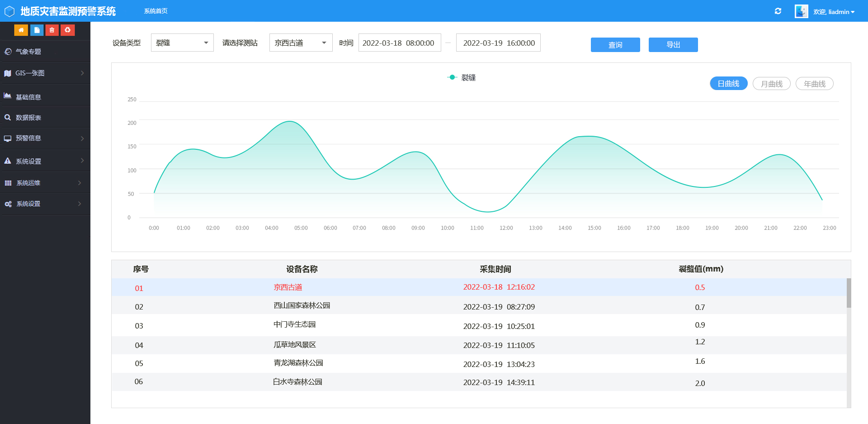Click the start time field 2022-03-18 08:00:00
The image size is (868, 424).
click(399, 43)
